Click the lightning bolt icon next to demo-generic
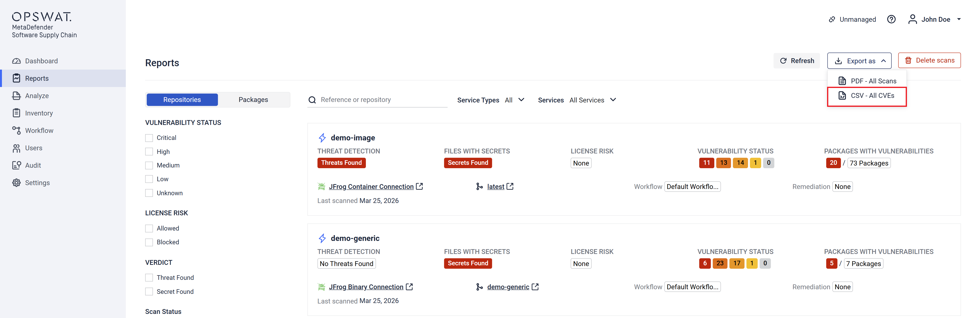The image size is (980, 318). pos(322,238)
